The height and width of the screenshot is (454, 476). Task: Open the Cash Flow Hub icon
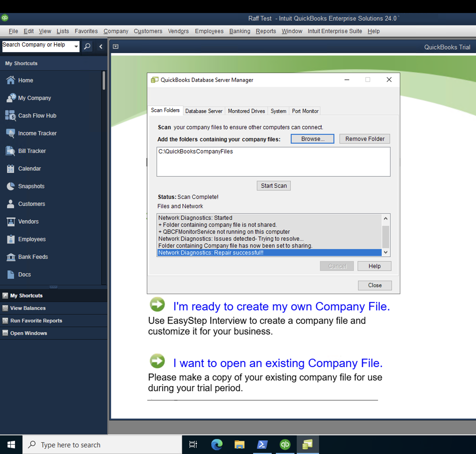pos(10,115)
